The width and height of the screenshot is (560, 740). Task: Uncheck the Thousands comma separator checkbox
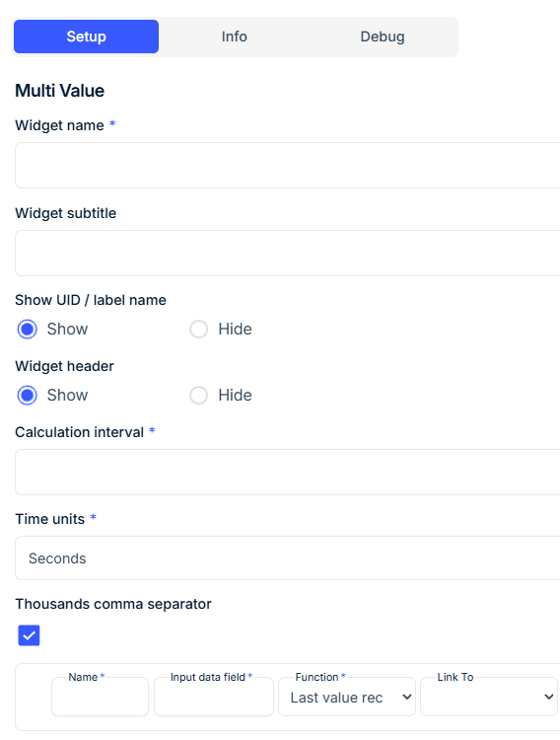click(x=29, y=635)
